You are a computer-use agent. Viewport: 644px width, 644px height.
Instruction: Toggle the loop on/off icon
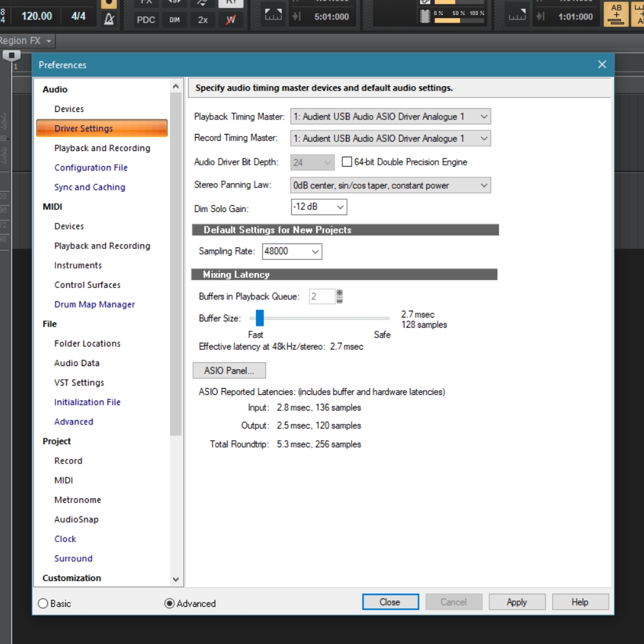point(273,16)
